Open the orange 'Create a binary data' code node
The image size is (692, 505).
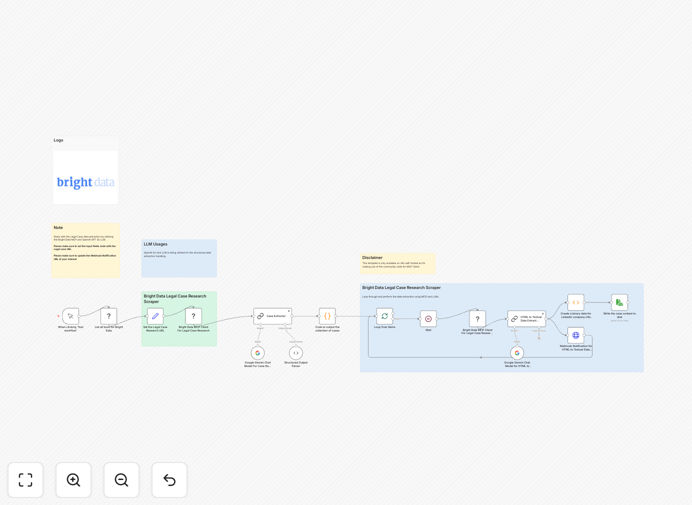point(575,302)
